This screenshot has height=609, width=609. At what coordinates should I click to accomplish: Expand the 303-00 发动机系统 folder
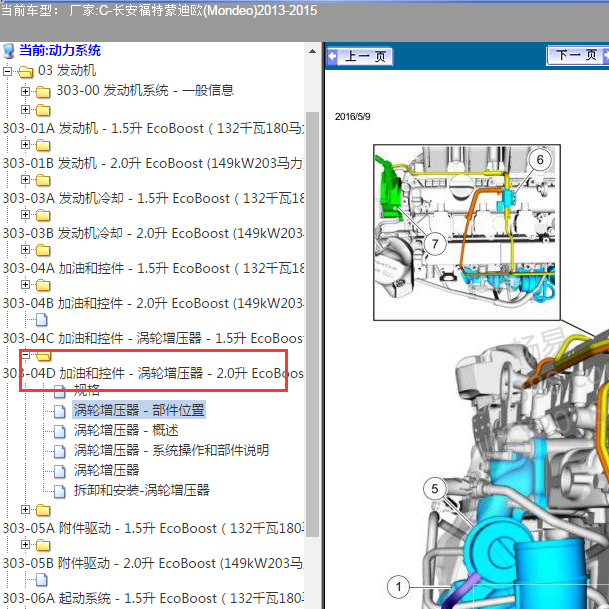click(26, 91)
